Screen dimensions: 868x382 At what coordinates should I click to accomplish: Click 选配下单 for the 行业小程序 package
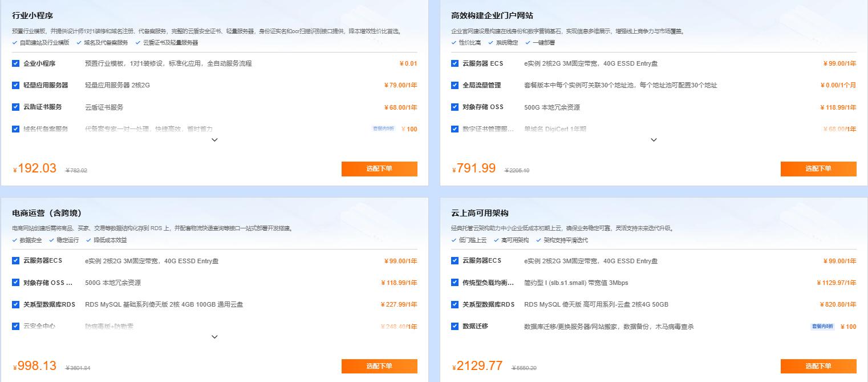point(379,169)
